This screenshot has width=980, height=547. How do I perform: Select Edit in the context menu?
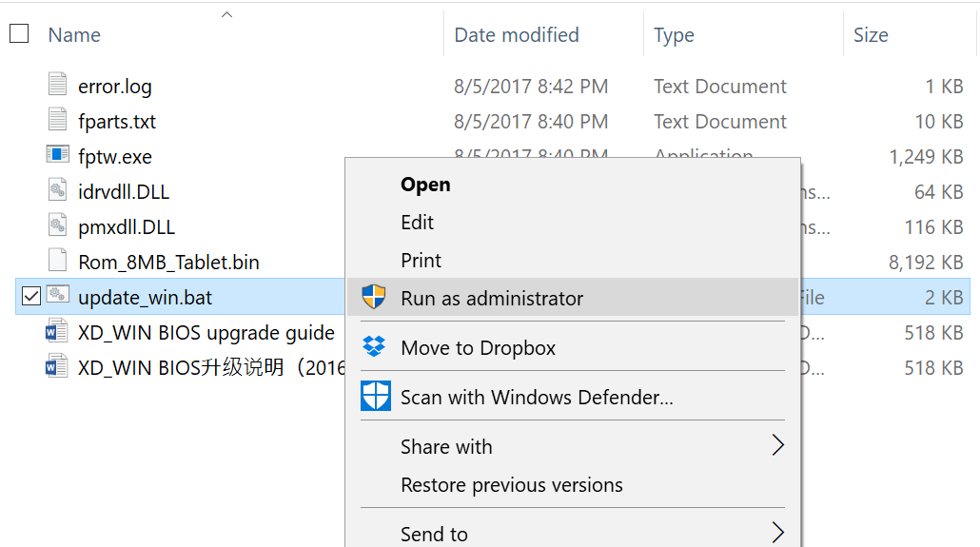pos(417,223)
